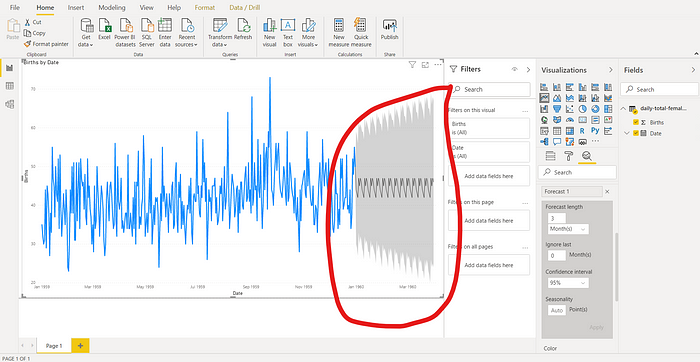Screen dimensions: 700x362
Task: Select the line chart visualization
Action: [x=544, y=98]
